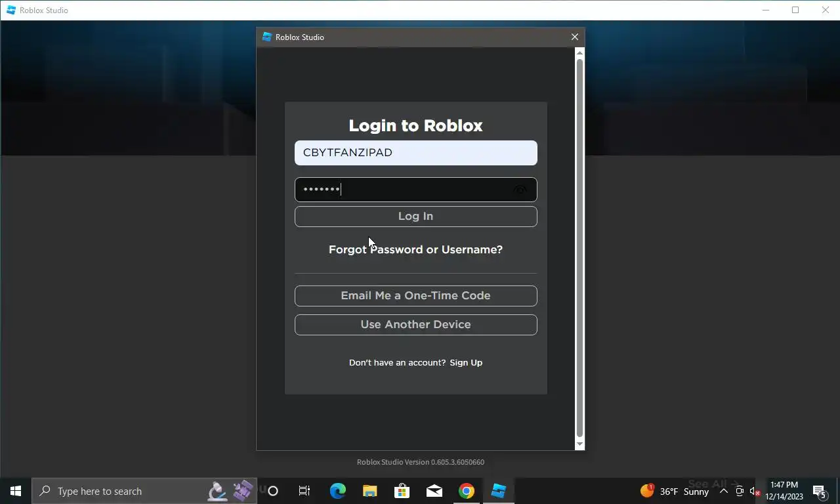Launch Microsoft Edge from the taskbar
Screen dimensions: 840x504
(337, 491)
